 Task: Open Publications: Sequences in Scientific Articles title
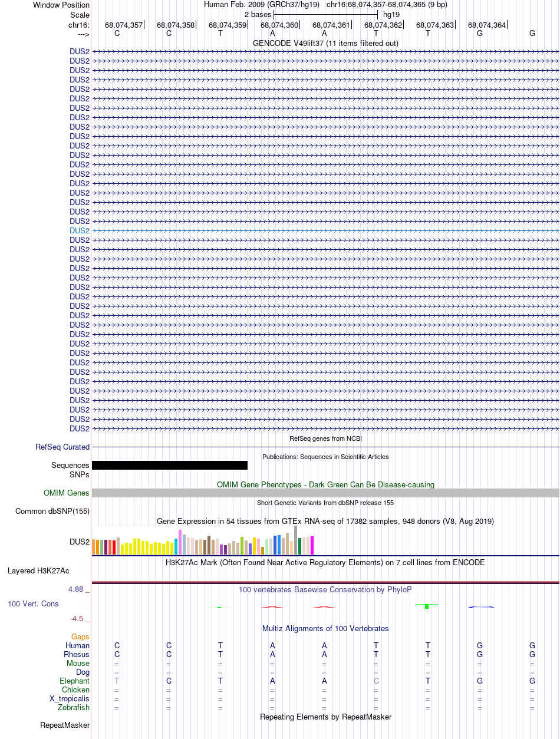325,456
